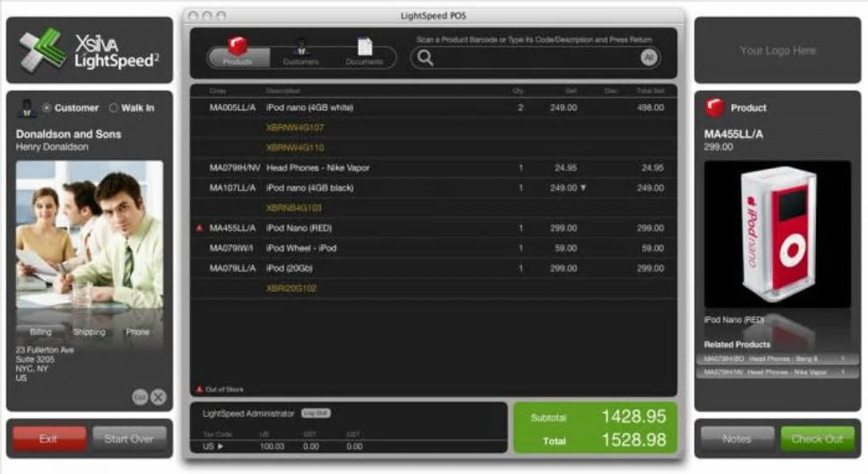Select serial number XBRNB4G103
This screenshot has width=868, height=474.
[x=294, y=208]
